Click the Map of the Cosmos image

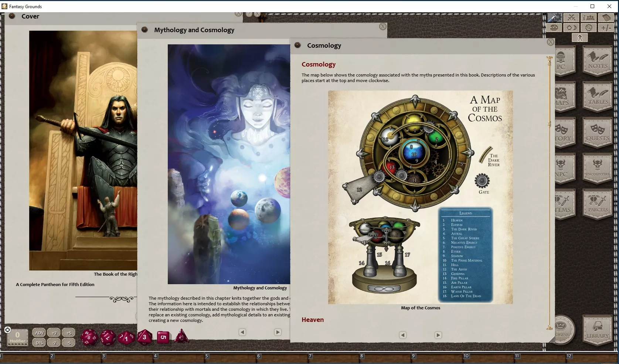point(421,197)
